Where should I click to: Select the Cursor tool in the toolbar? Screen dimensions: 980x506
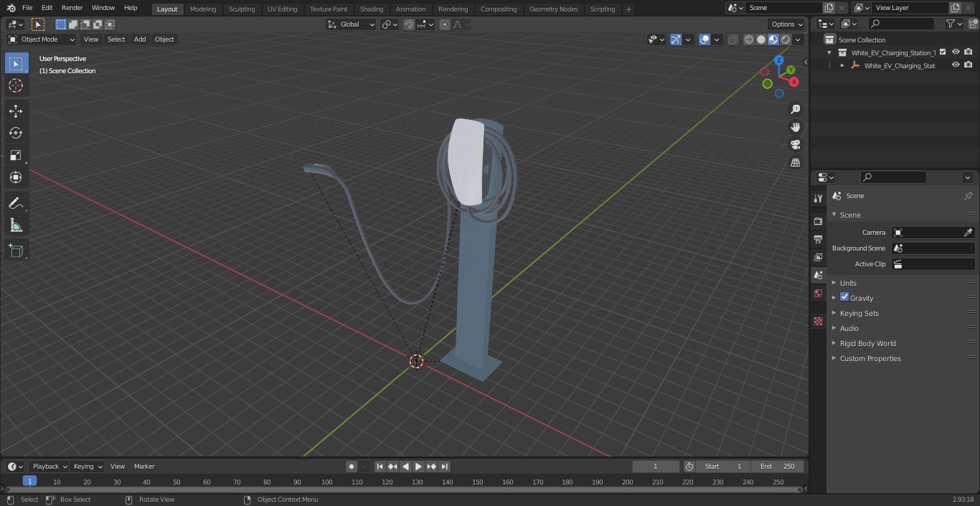tap(16, 85)
